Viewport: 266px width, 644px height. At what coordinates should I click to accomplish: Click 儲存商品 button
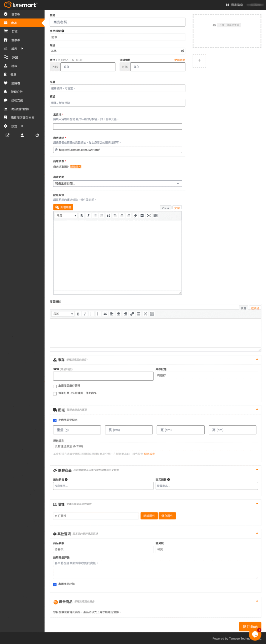point(250,626)
